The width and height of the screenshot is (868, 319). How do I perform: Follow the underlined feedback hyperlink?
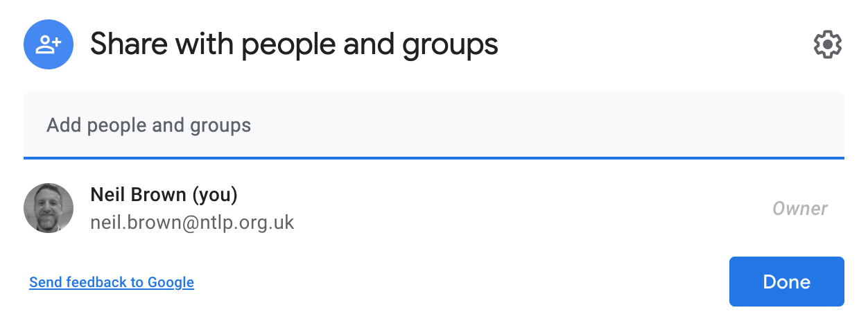point(112,282)
